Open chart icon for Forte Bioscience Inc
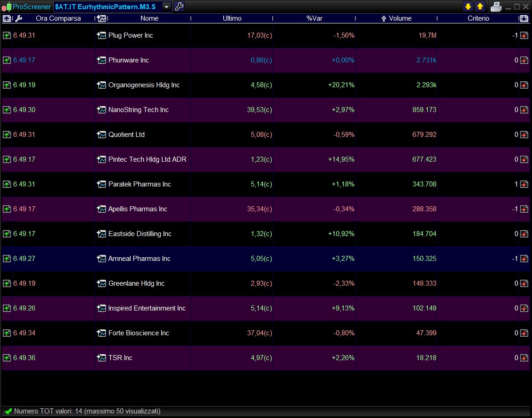This screenshot has width=532, height=418. click(x=101, y=333)
